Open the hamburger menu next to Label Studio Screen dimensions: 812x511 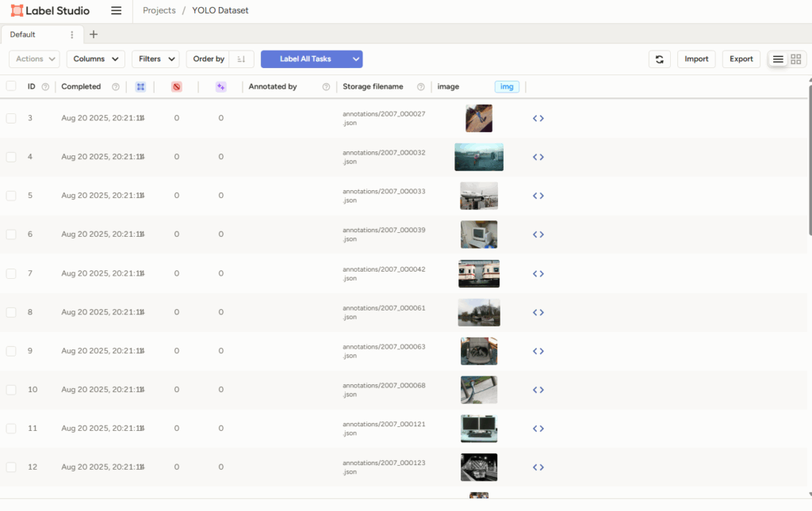click(117, 11)
